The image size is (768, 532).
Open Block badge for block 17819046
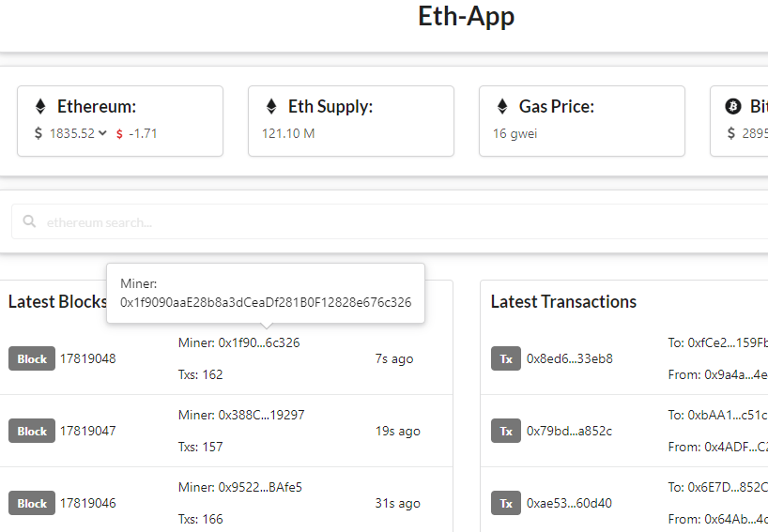click(x=32, y=503)
